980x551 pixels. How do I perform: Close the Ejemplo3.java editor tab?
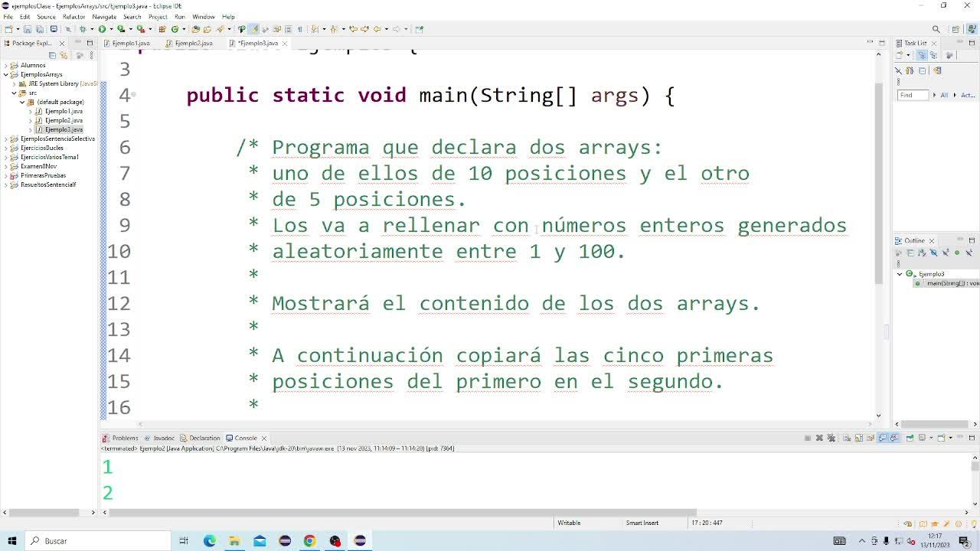(x=285, y=43)
